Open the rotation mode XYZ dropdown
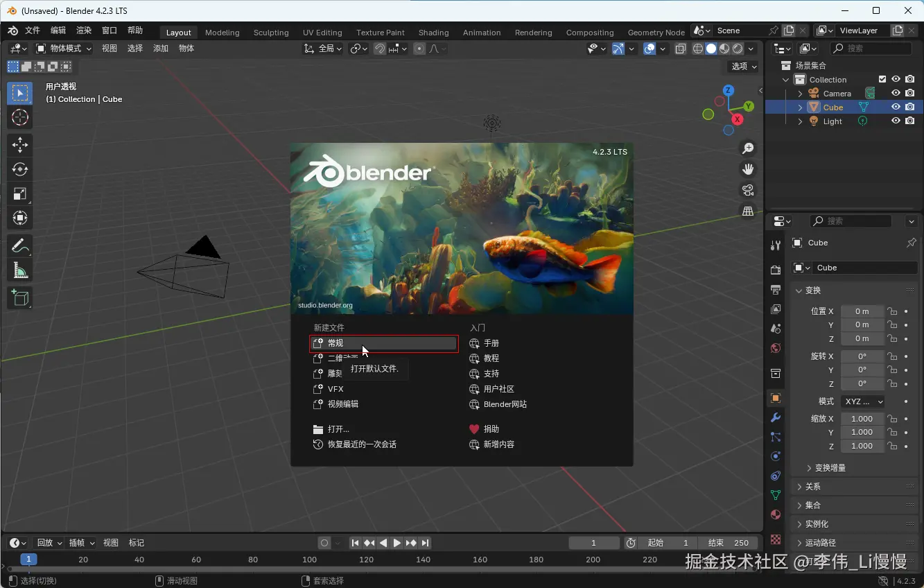 coord(863,401)
